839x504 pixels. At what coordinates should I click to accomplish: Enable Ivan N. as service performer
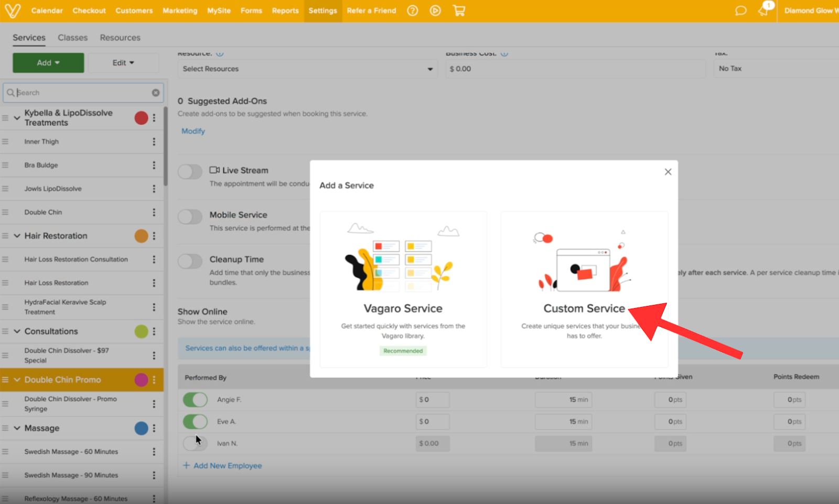tap(195, 443)
